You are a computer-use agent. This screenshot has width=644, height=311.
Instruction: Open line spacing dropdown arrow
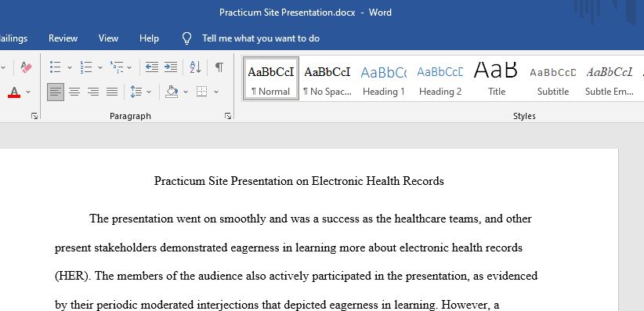[x=149, y=92]
